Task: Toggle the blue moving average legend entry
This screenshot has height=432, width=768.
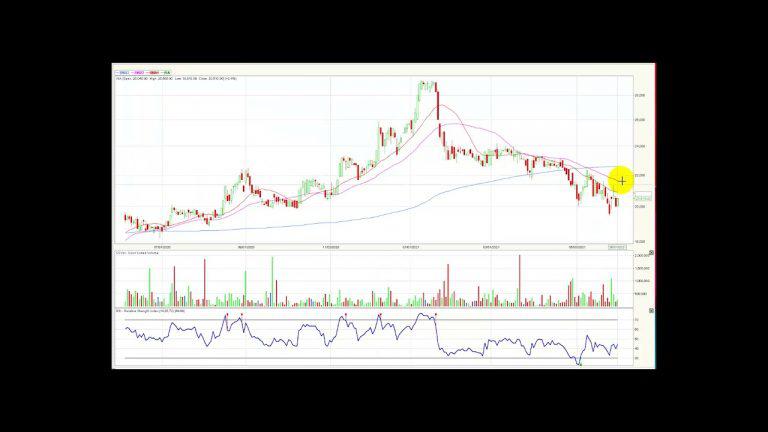Action: pyautogui.click(x=122, y=72)
